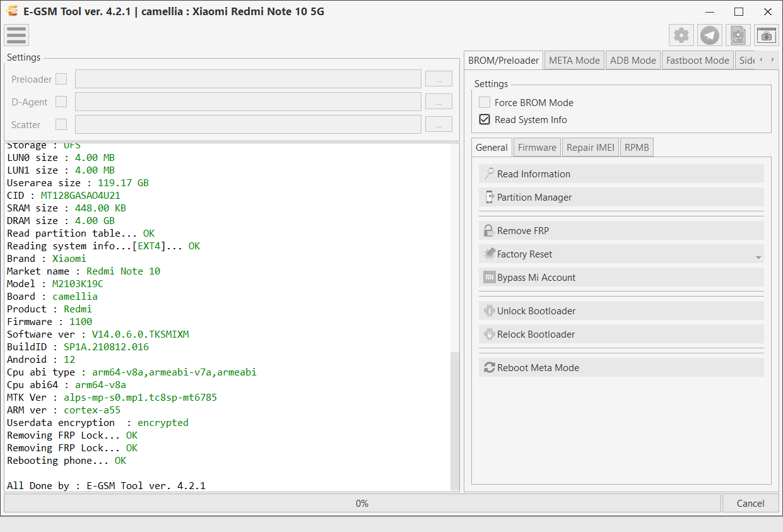This screenshot has width=783, height=532.
Task: Click the Cancel button
Action: pos(750,503)
